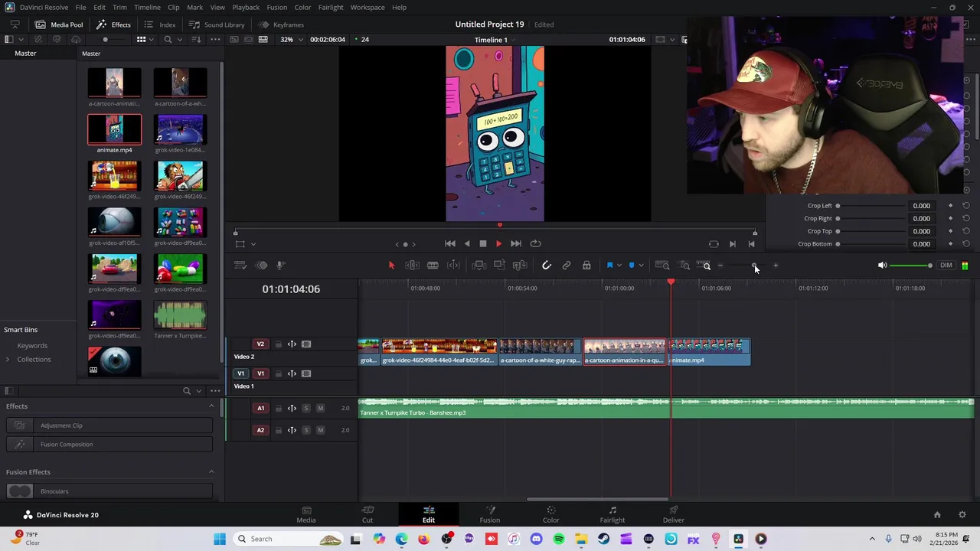Screen dimensions: 980x551
Task: Select the Tanner x Turnpike audio thumbnail
Action: (x=180, y=315)
